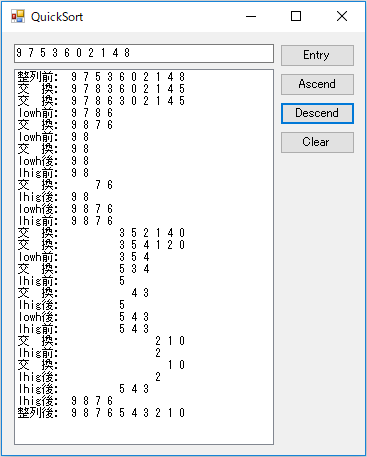Screen dimensions: 367x457
Task: Minimize the QuickSort window
Action: pos(251,16)
